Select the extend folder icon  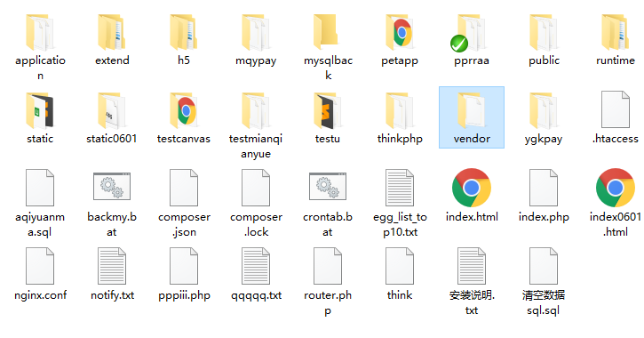point(112,33)
